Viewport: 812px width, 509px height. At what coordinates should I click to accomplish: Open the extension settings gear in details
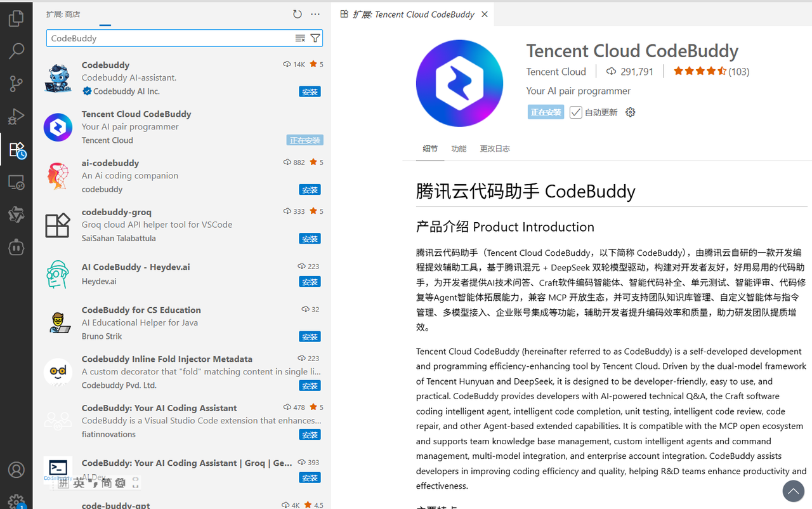pyautogui.click(x=630, y=112)
